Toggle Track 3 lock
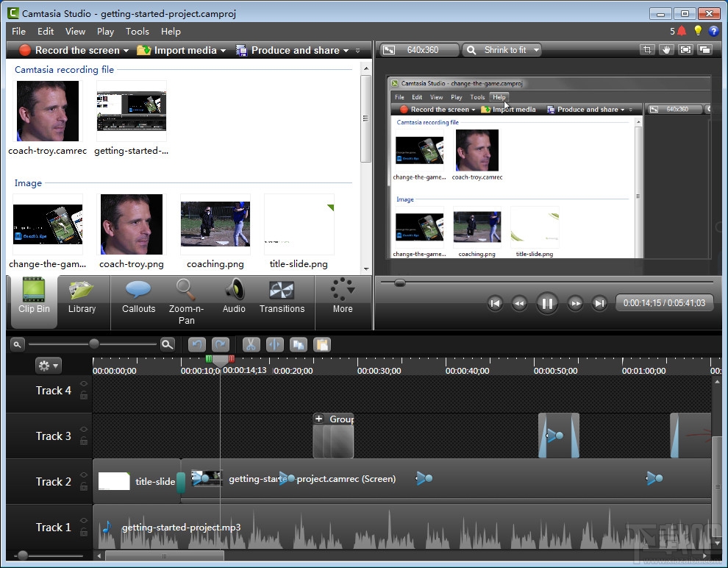This screenshot has width=728, height=568. [84, 441]
